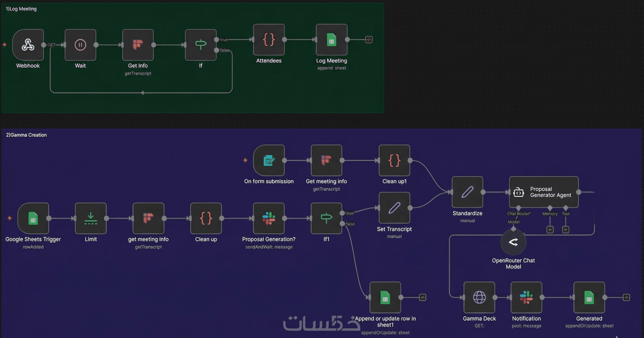Viewport: 644px width, 338px height.
Task: Select the 2)Gamma Creation sticky note title
Action: pyautogui.click(x=26, y=135)
